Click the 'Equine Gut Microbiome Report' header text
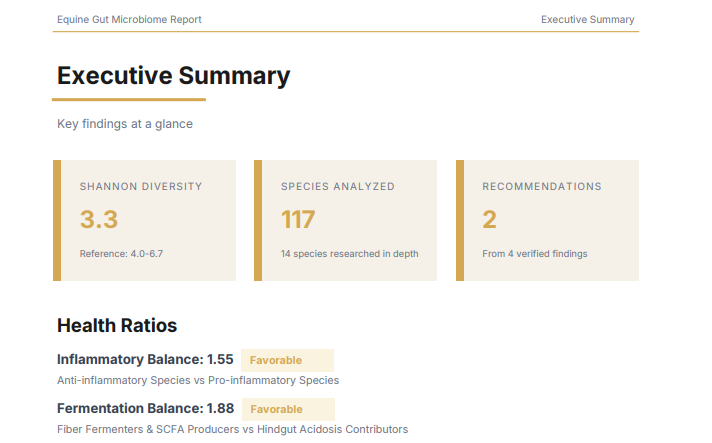This screenshot has width=712, height=443. point(129,20)
